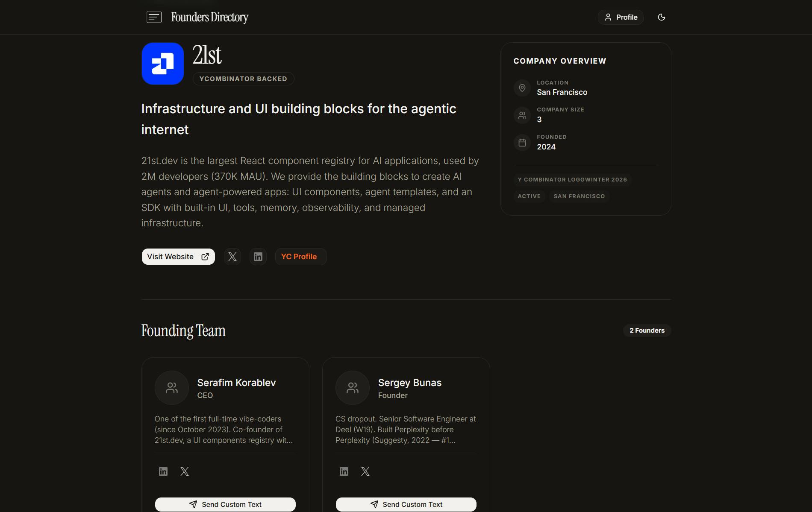Send Custom Text to Serafim Korablev
Viewport: 812px width, 512px height.
(225, 504)
